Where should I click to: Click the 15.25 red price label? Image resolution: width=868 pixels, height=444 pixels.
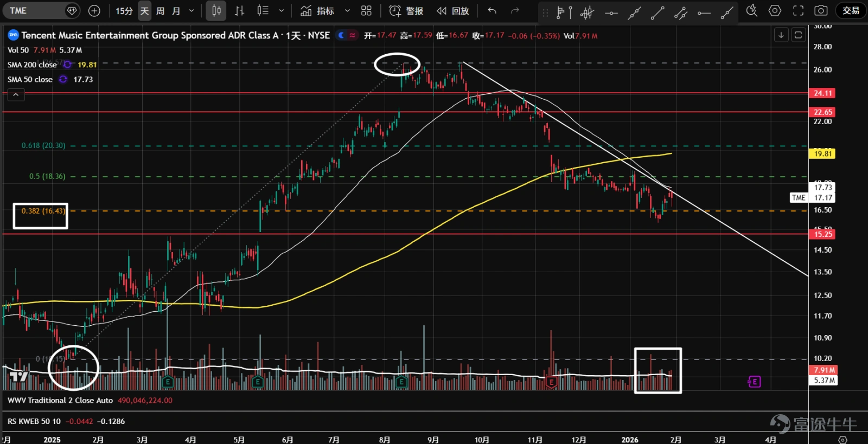point(822,234)
